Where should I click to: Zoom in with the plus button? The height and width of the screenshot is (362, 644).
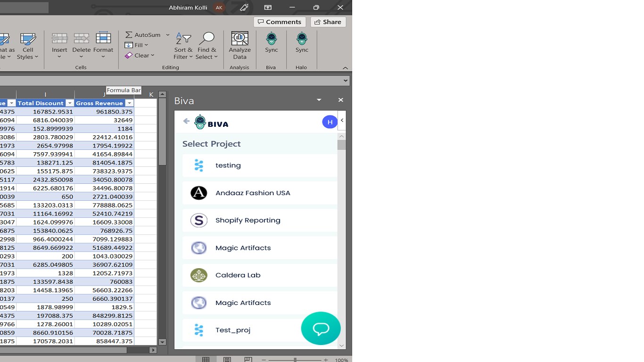coord(326,360)
